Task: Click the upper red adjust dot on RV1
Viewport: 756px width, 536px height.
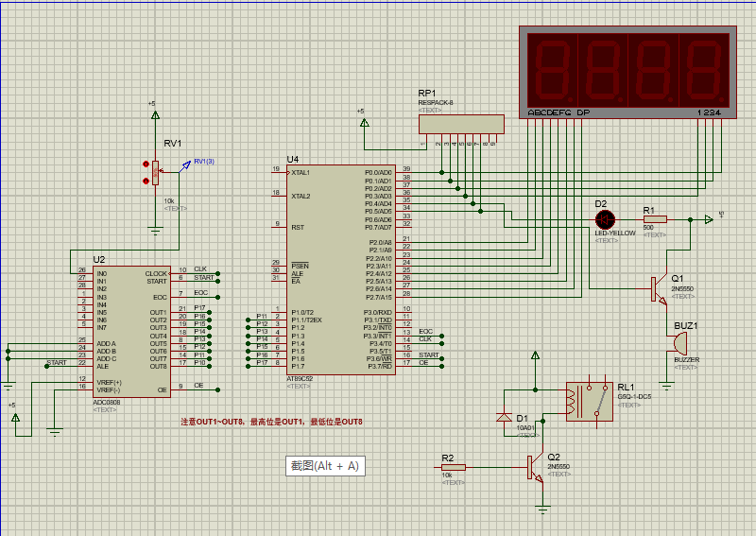Action: (146, 164)
